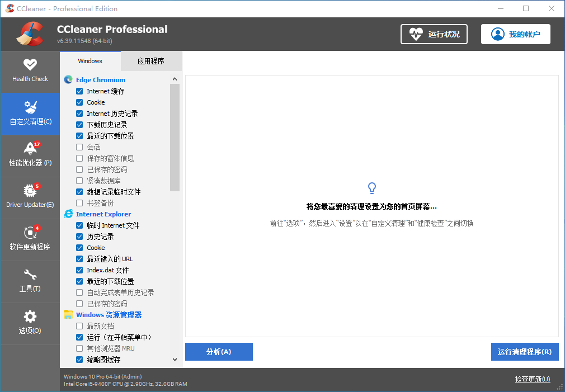The image size is (565, 392).
Task: Switch to the 应用程序 tab
Action: click(151, 61)
